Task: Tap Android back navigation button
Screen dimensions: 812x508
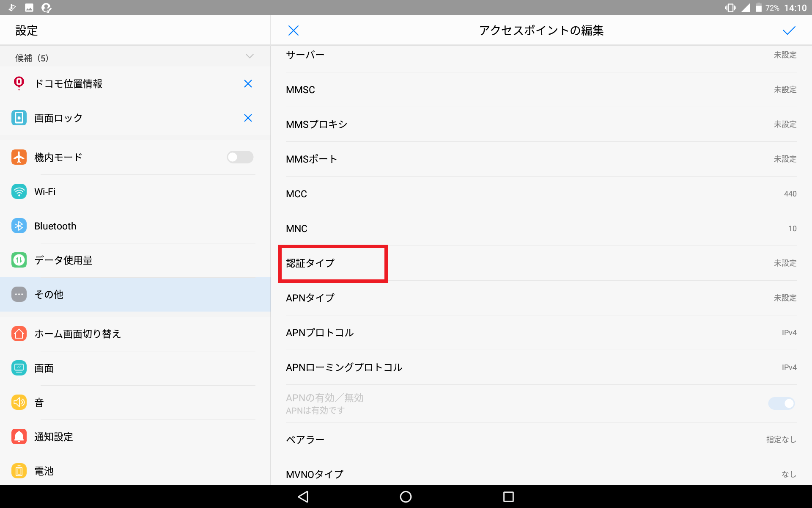Action: click(303, 497)
